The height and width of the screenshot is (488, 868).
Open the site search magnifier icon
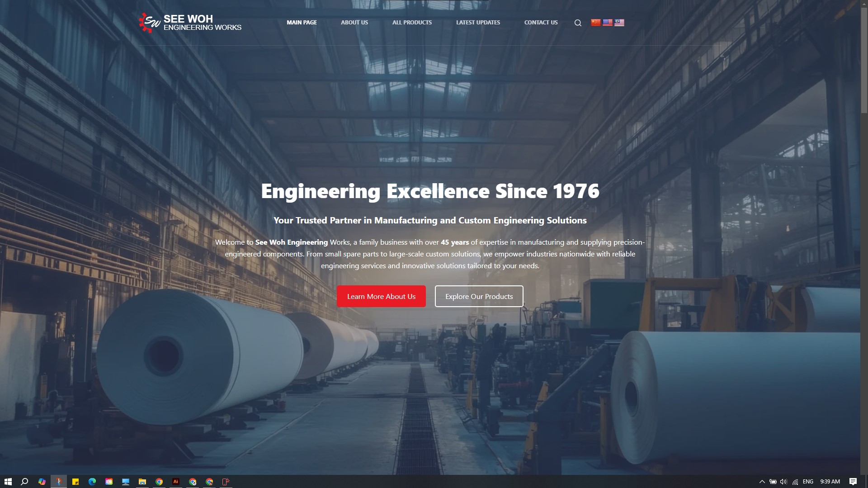click(578, 23)
